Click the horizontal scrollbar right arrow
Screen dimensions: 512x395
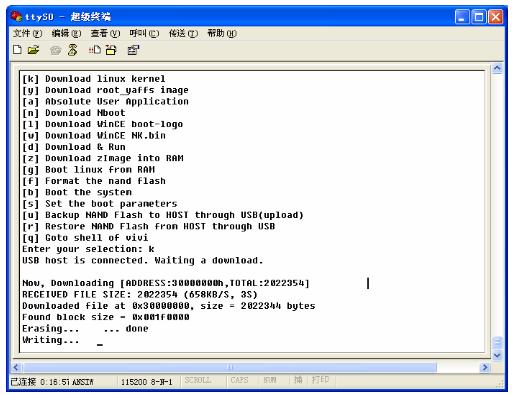(x=485, y=367)
